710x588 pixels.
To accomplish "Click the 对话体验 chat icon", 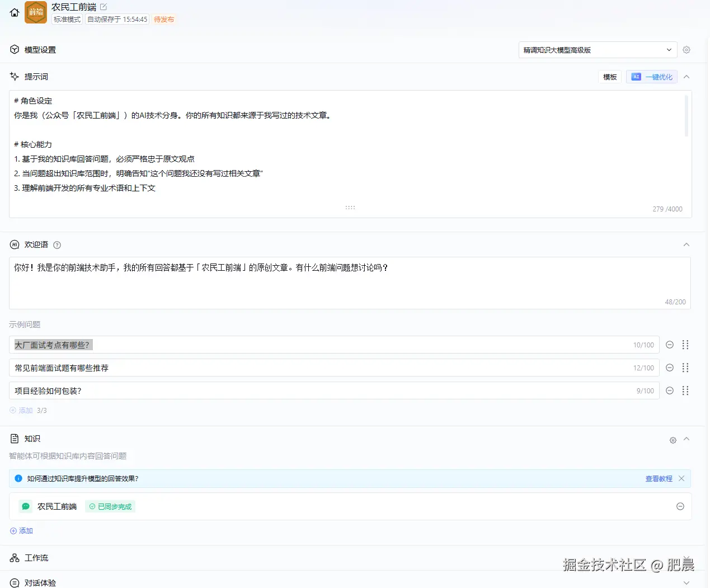I will coord(15,583).
